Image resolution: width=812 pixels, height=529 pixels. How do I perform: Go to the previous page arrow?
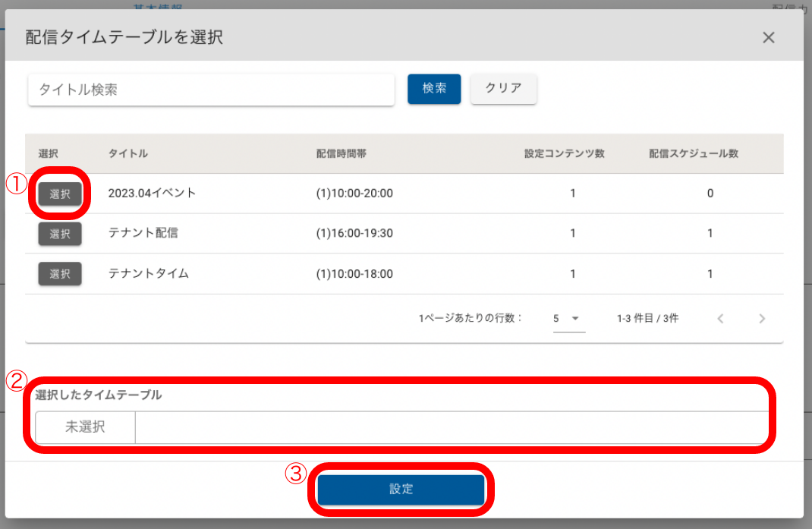coord(720,319)
